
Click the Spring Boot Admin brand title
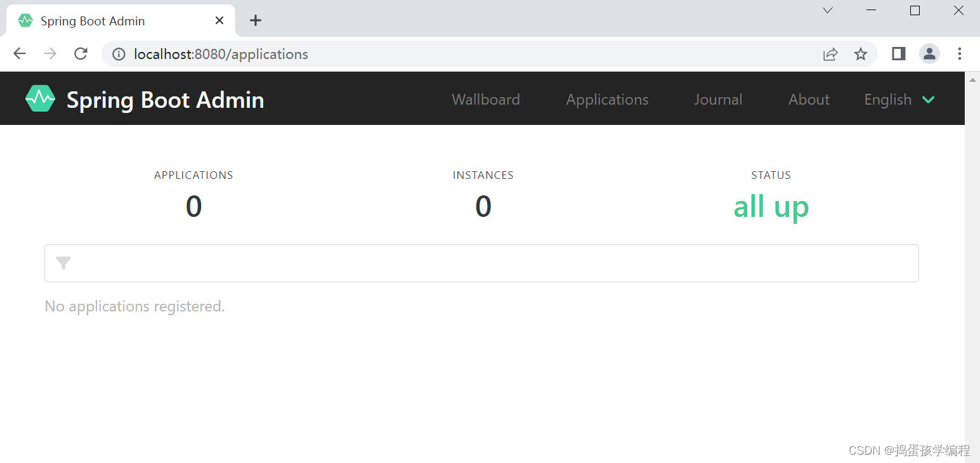point(165,100)
